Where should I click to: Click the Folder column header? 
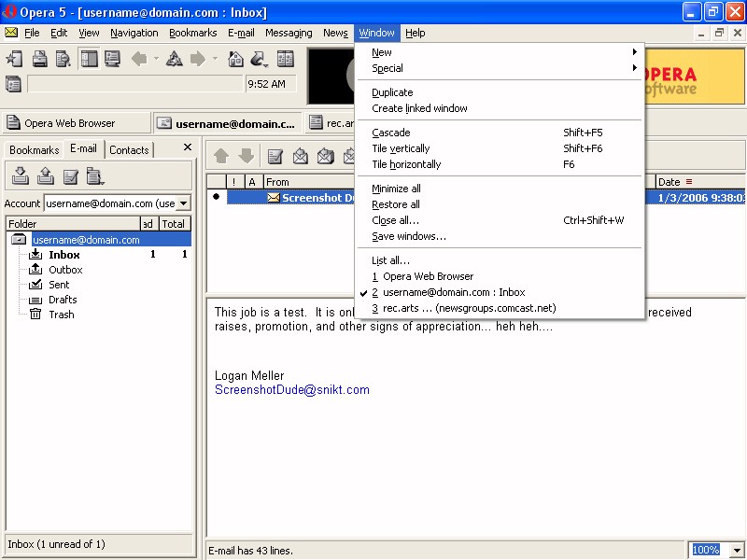click(x=74, y=224)
